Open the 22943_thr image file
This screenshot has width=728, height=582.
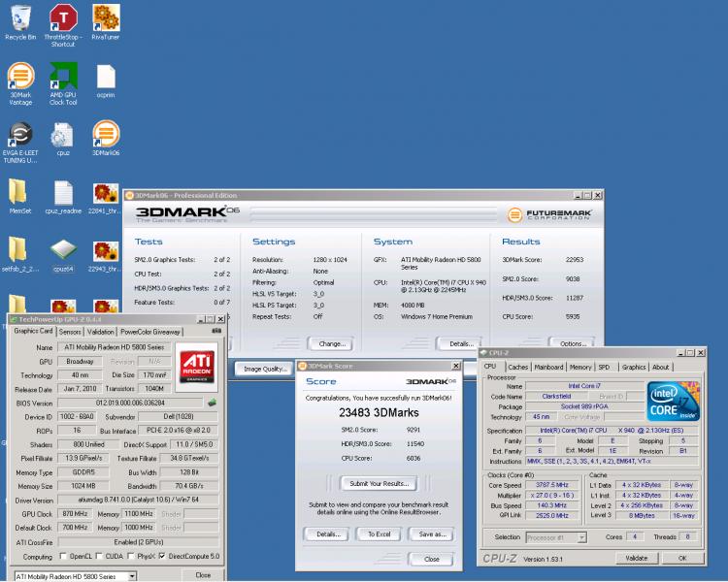(105, 256)
